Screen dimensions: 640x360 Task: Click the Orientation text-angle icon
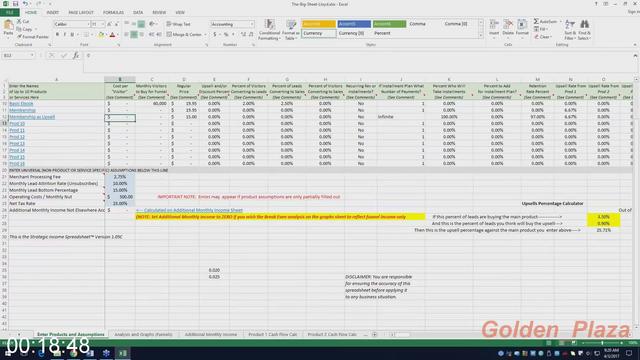coord(152,24)
